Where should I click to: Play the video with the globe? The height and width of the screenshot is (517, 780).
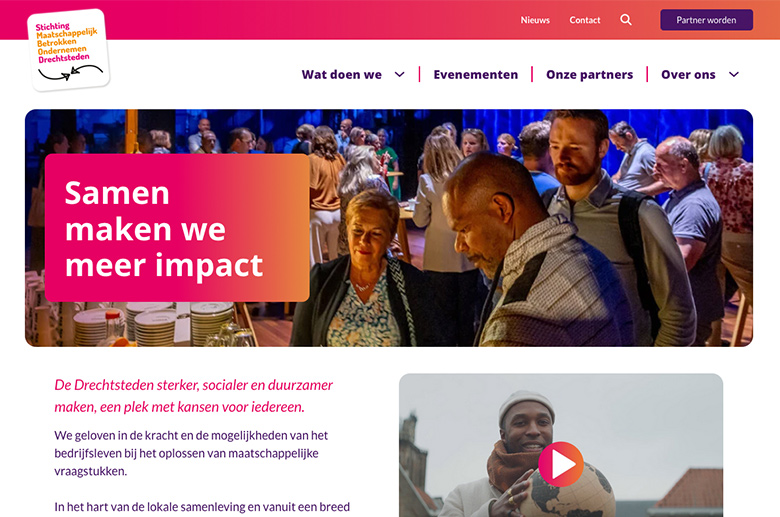click(x=561, y=464)
